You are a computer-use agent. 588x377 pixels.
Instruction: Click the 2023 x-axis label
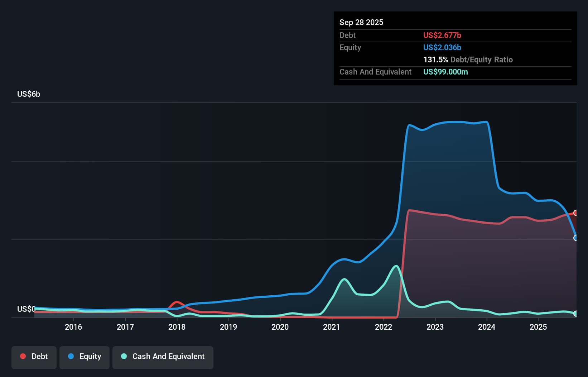pyautogui.click(x=435, y=327)
